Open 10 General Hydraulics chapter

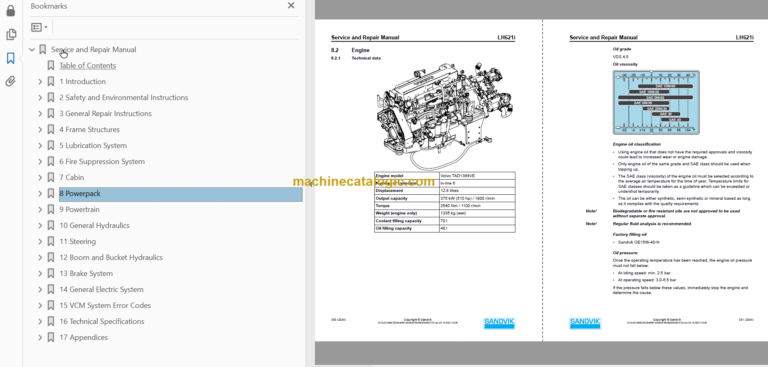(x=94, y=225)
